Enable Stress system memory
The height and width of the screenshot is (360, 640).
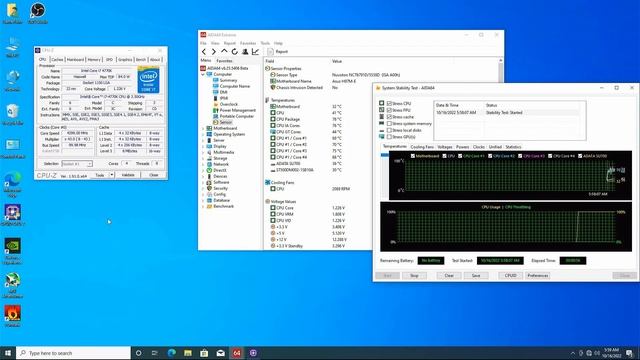point(389,124)
